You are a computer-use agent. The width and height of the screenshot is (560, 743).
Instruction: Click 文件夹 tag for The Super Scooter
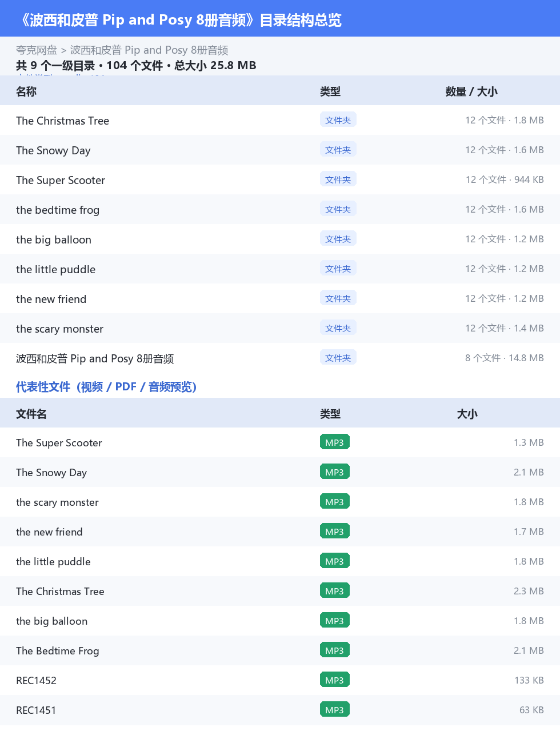338,179
